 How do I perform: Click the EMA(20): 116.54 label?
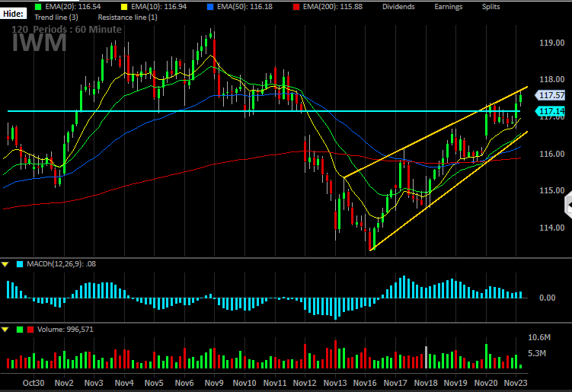coord(73,7)
